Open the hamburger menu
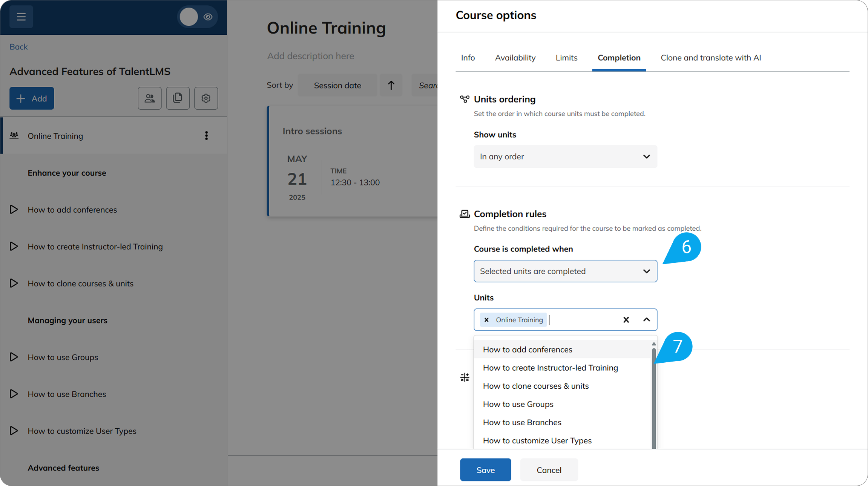This screenshot has height=486, width=868. click(21, 17)
